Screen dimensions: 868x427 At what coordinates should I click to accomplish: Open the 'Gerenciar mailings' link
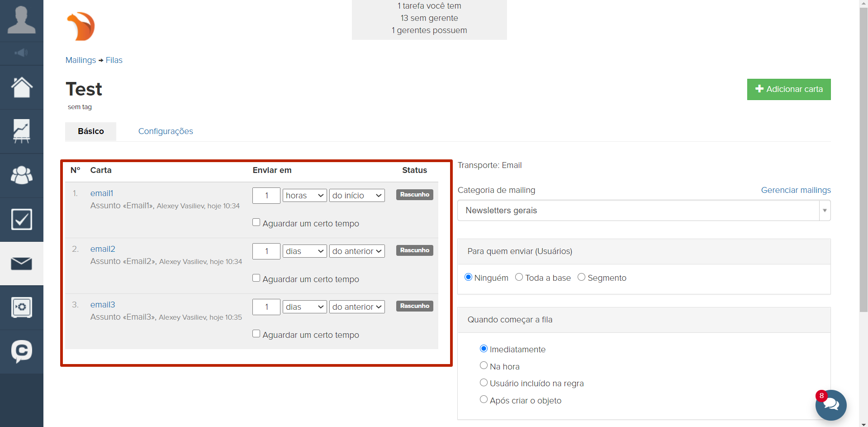(x=796, y=190)
